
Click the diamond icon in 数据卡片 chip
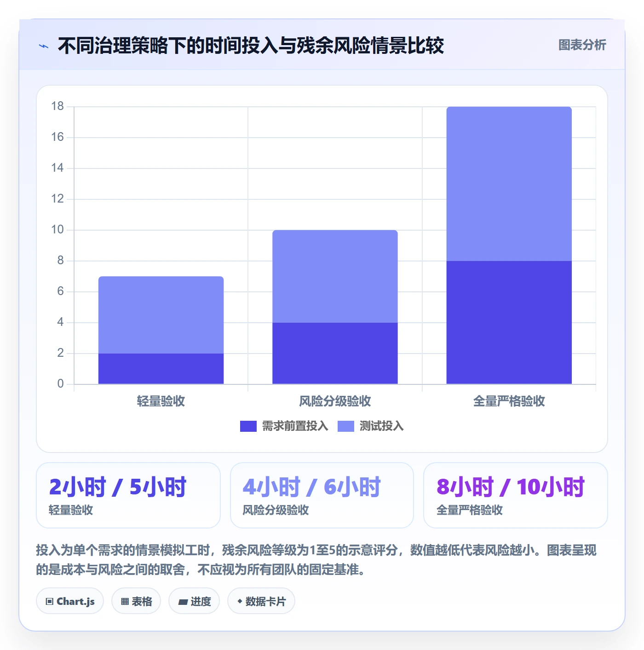(240, 601)
